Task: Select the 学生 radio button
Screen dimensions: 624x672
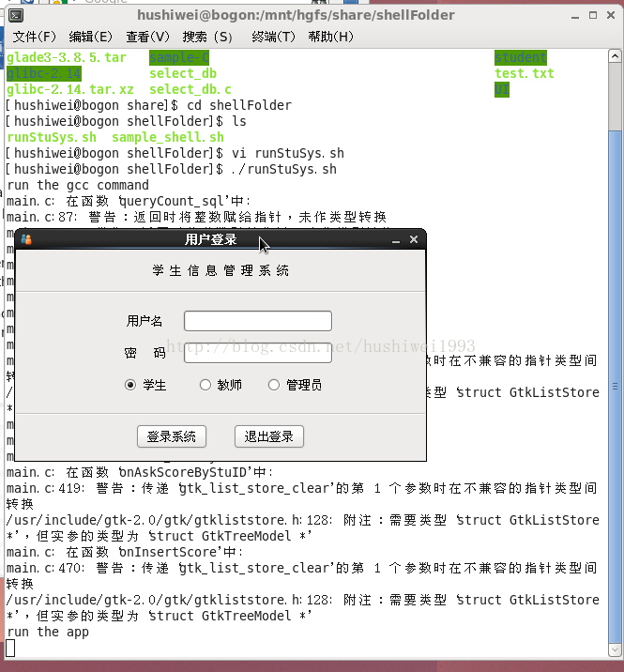Action: pyautogui.click(x=130, y=385)
